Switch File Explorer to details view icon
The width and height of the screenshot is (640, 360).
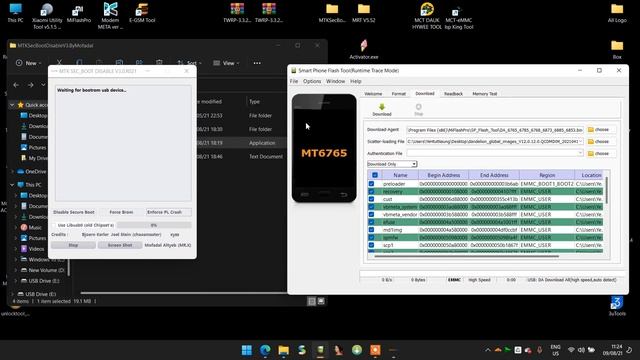(x=312, y=301)
